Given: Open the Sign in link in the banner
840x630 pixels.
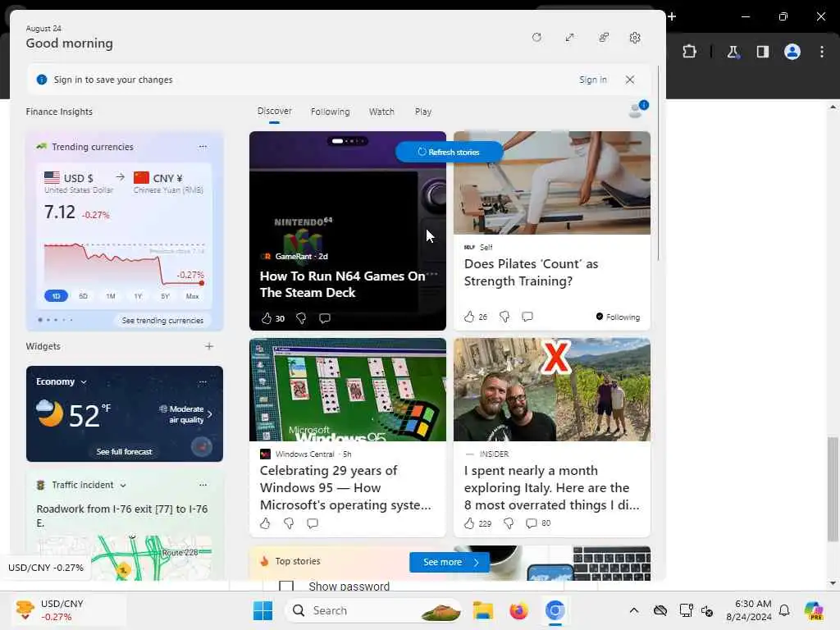Looking at the screenshot, I should click(592, 80).
